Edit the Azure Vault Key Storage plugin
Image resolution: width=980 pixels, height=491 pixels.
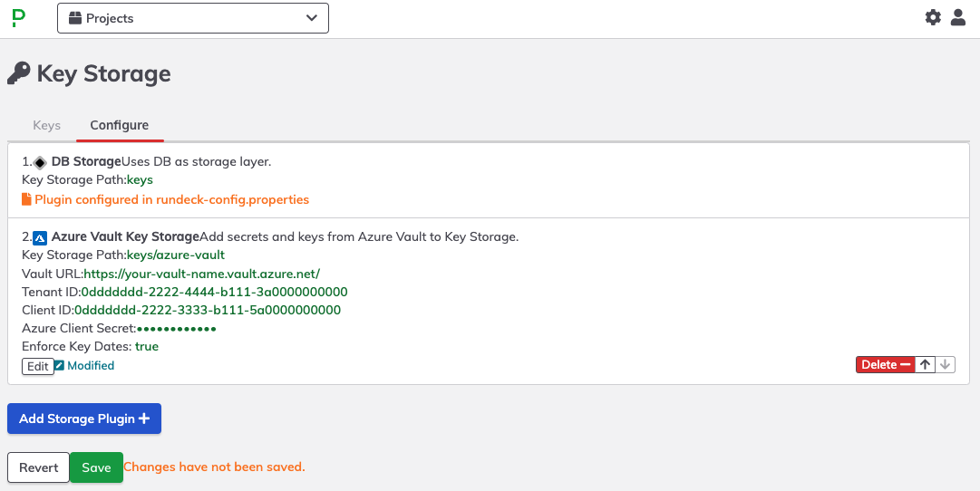(37, 366)
